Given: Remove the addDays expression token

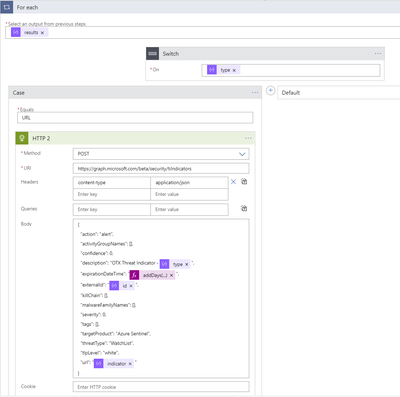Looking at the screenshot, I should pyautogui.click(x=171, y=275).
